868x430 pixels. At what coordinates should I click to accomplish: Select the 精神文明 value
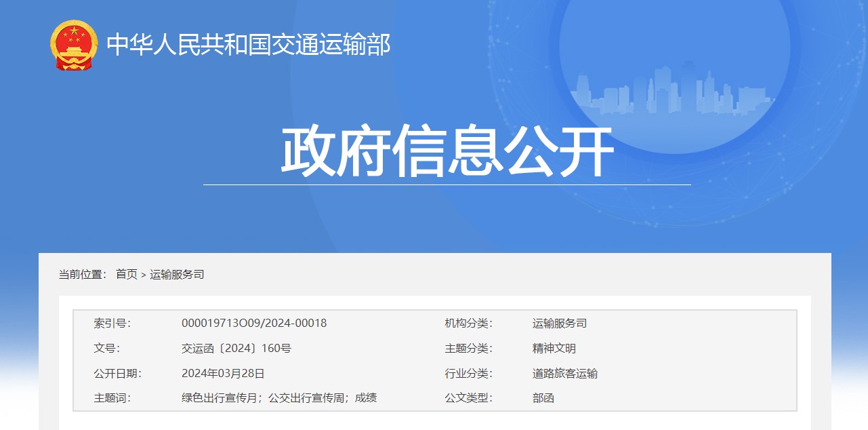coord(554,348)
